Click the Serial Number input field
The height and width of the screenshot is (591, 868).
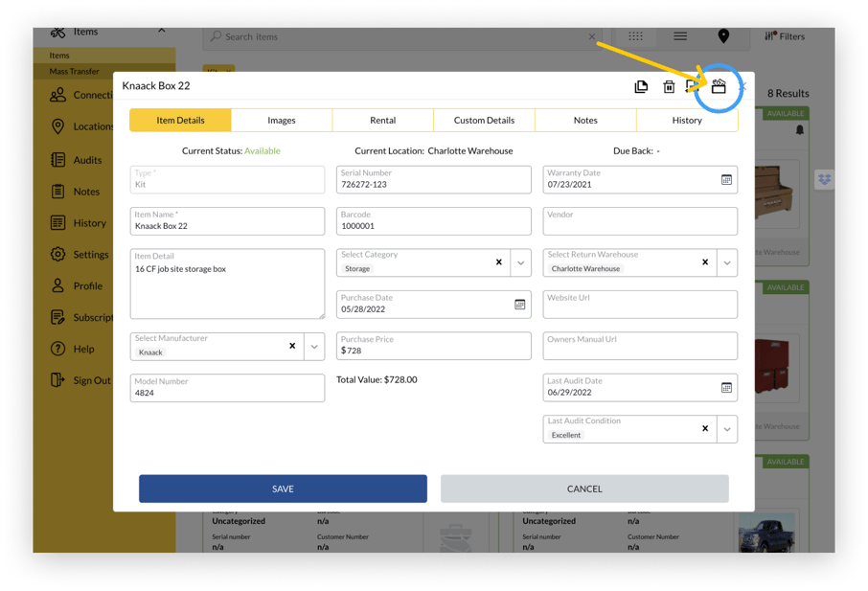(433, 184)
